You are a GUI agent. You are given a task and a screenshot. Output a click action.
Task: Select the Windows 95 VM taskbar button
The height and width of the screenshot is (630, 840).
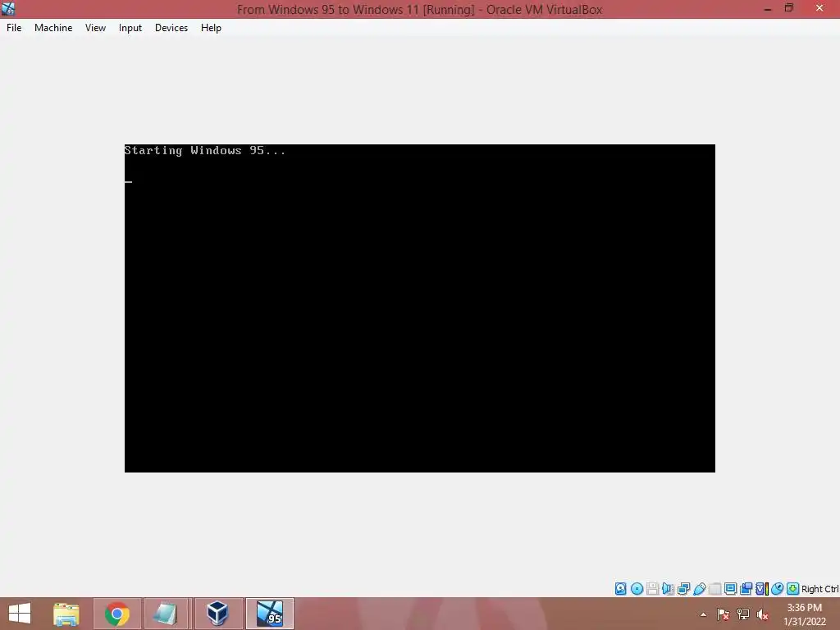coord(269,614)
